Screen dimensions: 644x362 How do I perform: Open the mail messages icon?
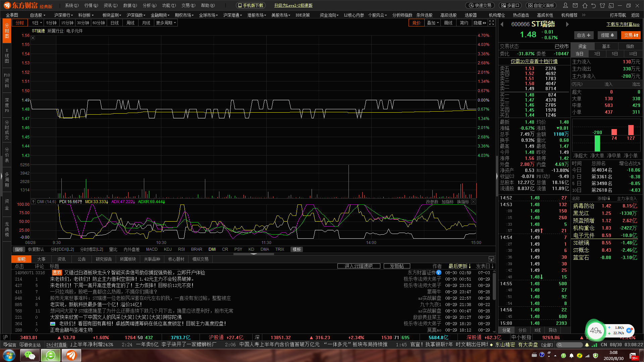(x=575, y=5)
